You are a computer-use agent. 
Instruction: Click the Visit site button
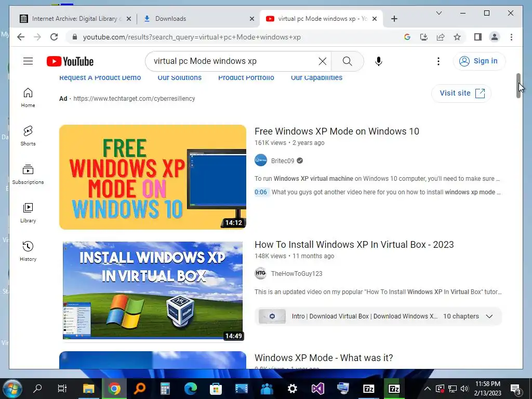click(x=461, y=93)
